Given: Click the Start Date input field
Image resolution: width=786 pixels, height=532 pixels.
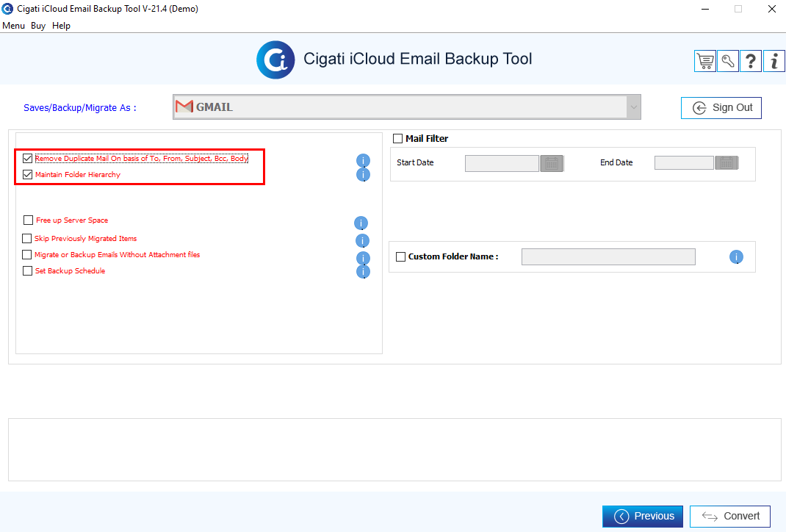Looking at the screenshot, I should click(502, 163).
